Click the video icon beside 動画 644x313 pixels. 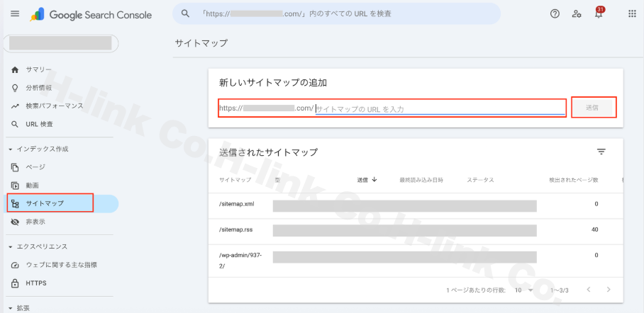(15, 186)
